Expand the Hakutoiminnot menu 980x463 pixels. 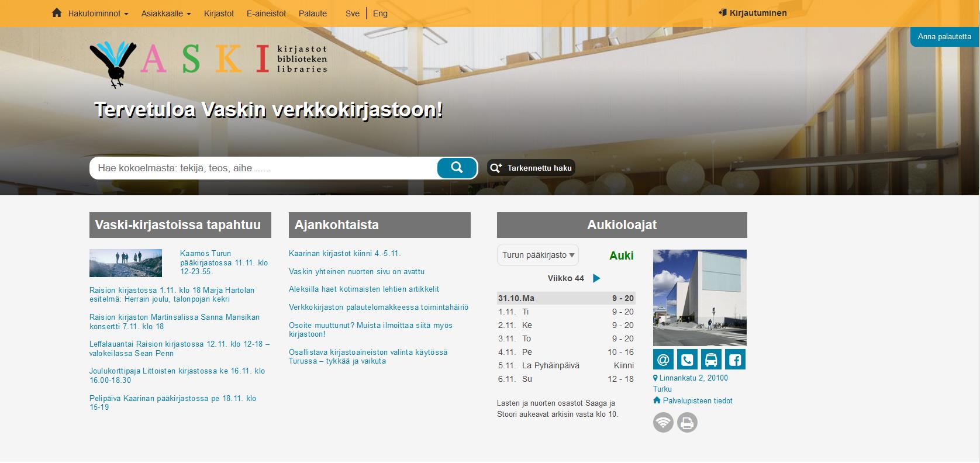click(98, 13)
